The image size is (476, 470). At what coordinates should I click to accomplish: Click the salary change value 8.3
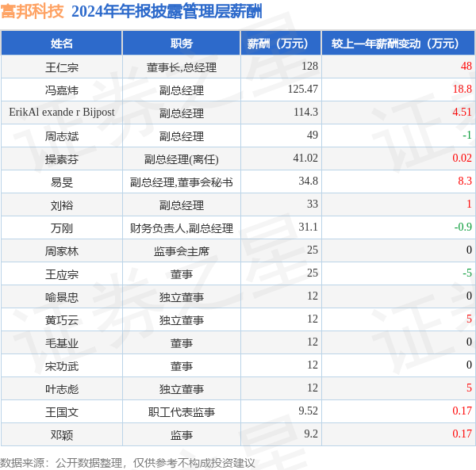[465, 181]
